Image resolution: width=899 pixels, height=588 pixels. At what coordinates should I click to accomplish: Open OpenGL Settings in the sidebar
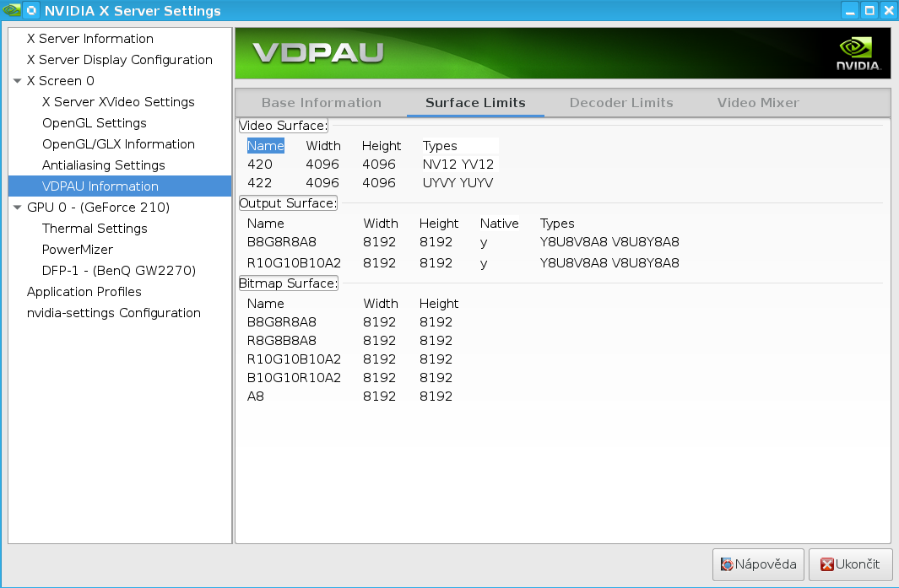tap(95, 123)
